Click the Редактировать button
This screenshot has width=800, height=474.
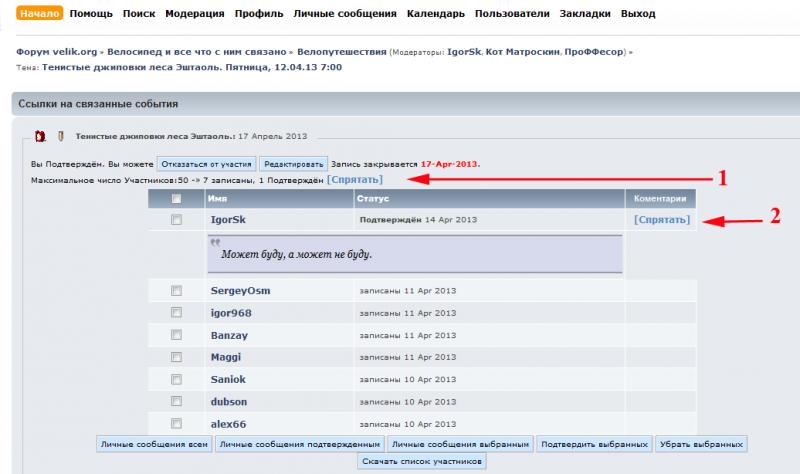pyautogui.click(x=294, y=163)
